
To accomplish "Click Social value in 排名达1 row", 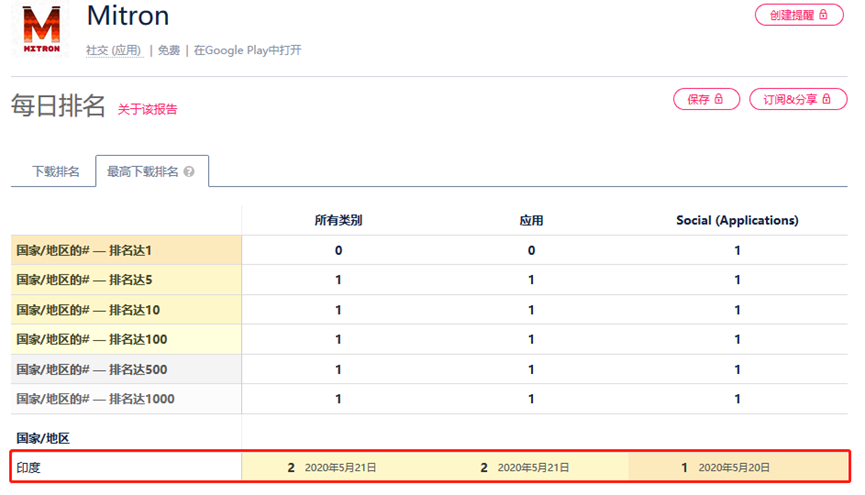I will tap(737, 251).
